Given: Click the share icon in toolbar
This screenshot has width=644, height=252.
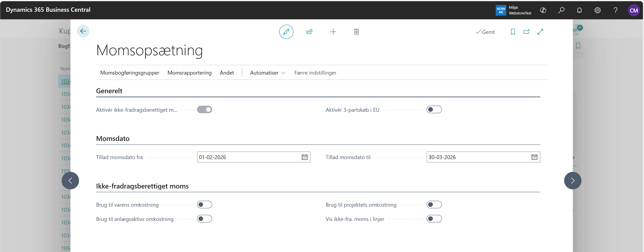Looking at the screenshot, I should click(309, 32).
